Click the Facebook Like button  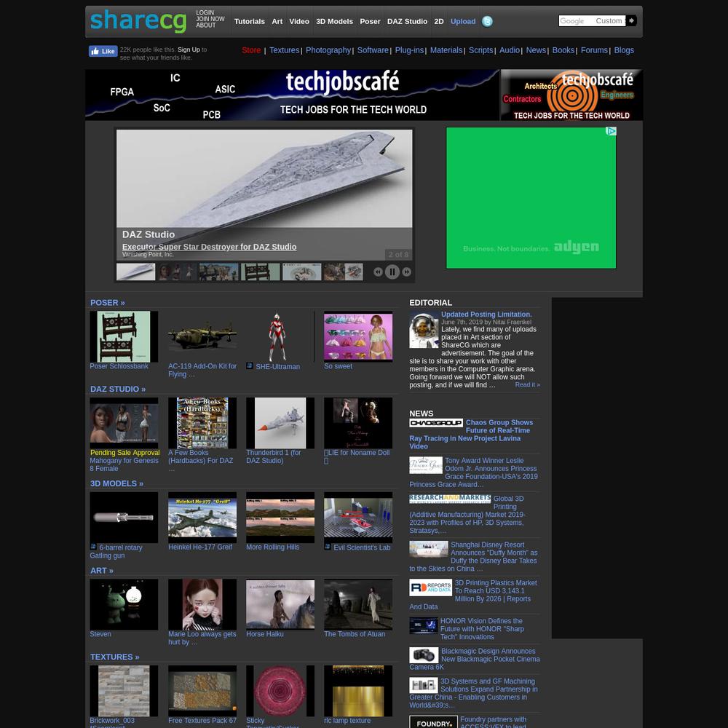pos(103,51)
